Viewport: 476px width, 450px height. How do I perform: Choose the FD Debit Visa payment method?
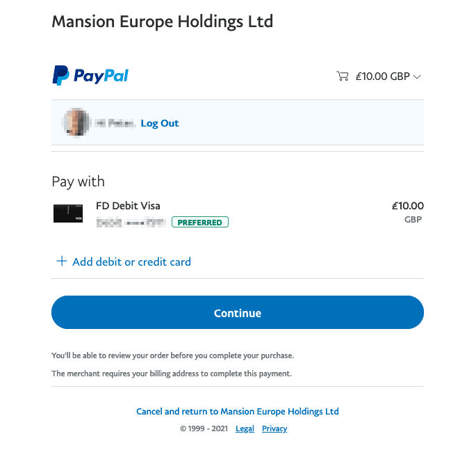[x=128, y=206]
